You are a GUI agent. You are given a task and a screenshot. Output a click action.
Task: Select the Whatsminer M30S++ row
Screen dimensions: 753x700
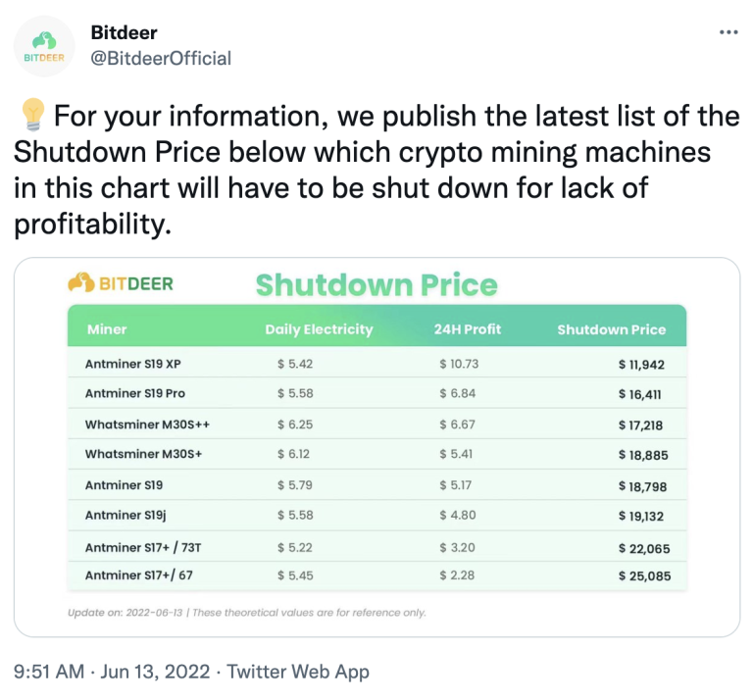pos(376,424)
